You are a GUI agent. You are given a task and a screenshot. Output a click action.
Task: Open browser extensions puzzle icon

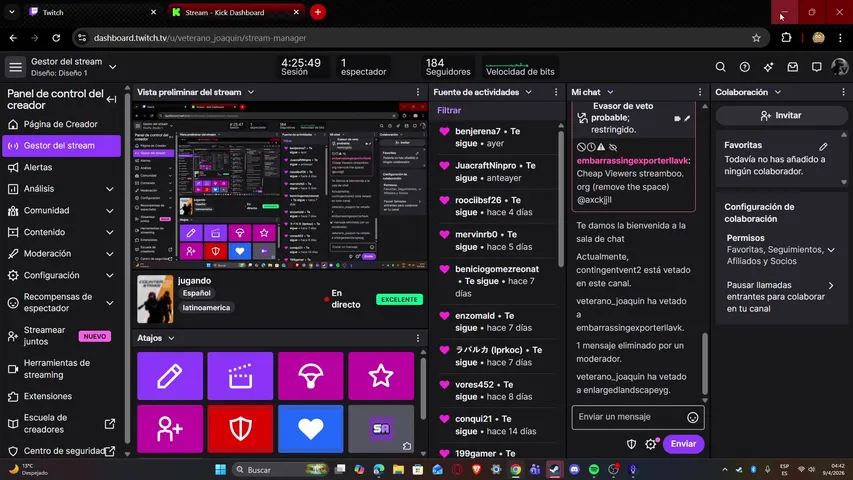(x=786, y=38)
